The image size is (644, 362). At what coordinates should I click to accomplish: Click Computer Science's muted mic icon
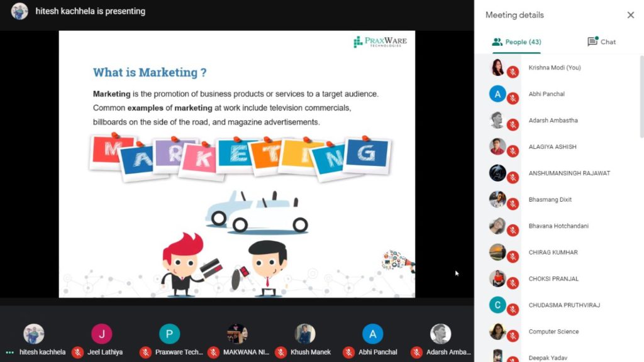513,336
